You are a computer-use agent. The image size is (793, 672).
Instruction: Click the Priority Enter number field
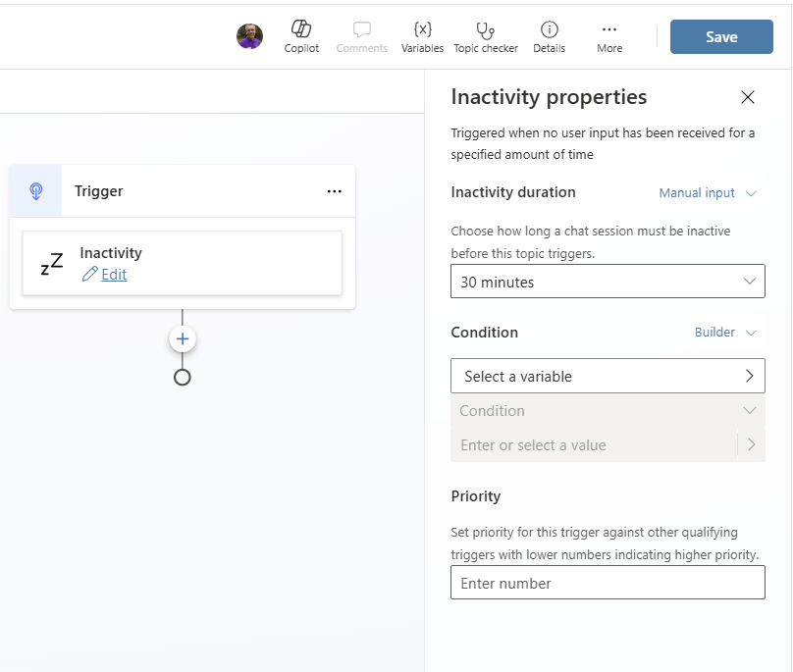coord(608,583)
